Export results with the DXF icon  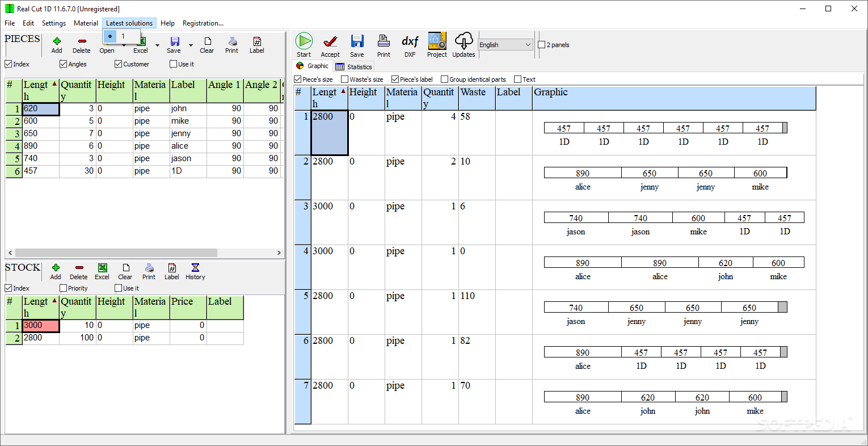410,41
